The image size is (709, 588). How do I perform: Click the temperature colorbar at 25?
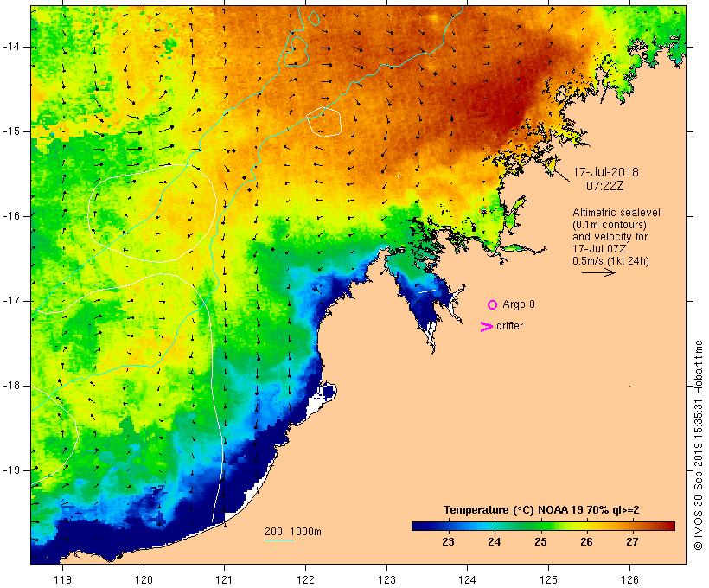click(540, 526)
